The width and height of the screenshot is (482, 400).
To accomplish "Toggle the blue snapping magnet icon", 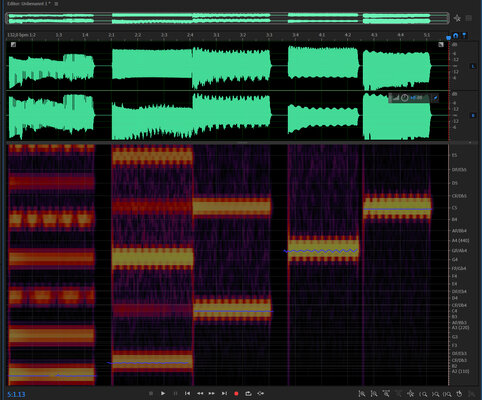I will coord(456,35).
